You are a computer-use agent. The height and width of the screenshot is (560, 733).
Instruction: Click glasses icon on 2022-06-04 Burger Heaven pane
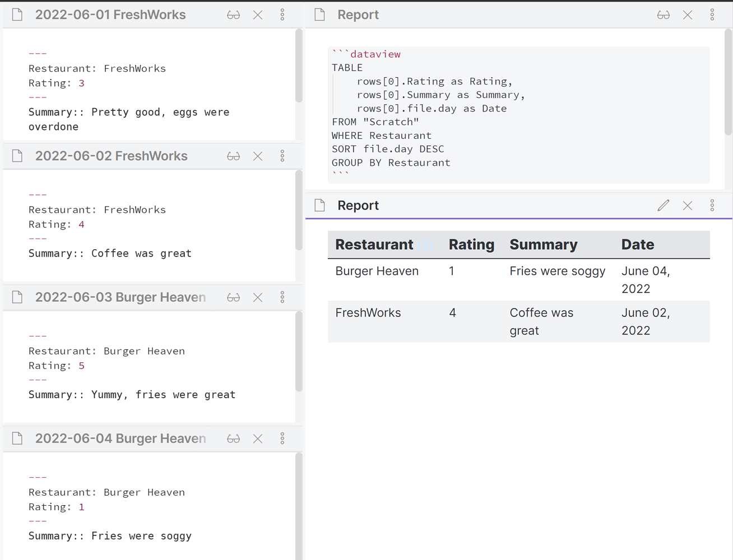[233, 438]
